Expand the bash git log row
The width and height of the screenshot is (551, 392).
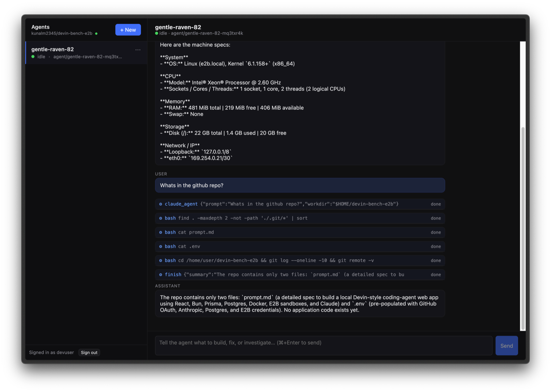pos(300,260)
